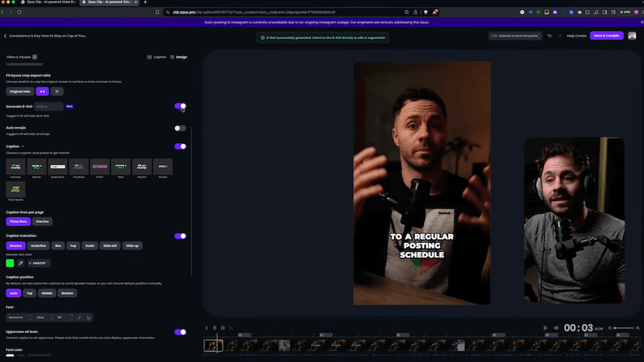The width and height of the screenshot is (644, 362).
Task: Click the white Font color swatch
Action: 10,356
